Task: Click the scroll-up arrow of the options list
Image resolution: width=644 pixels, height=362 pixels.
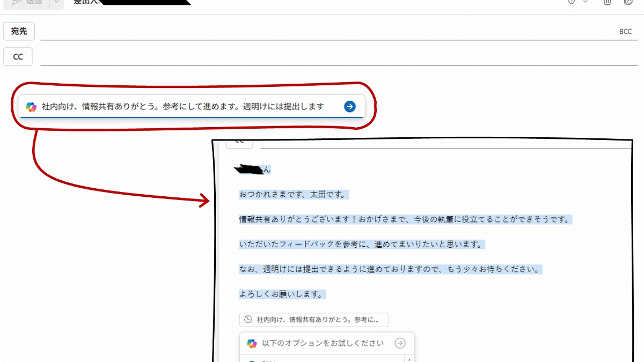Action: coord(410,359)
